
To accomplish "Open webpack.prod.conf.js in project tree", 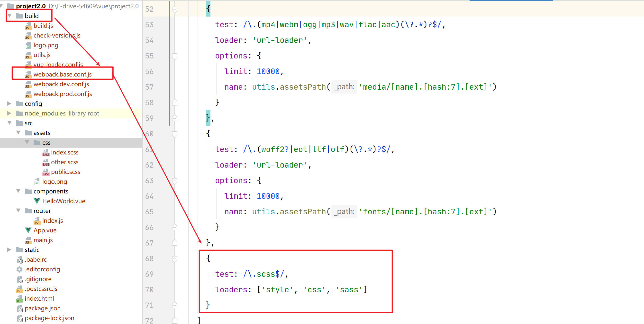I will click(x=63, y=94).
